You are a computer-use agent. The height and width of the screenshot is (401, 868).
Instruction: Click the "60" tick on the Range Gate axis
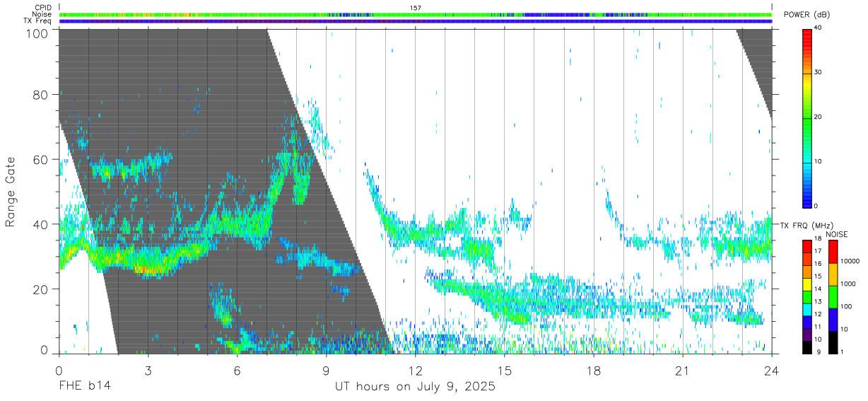42,160
